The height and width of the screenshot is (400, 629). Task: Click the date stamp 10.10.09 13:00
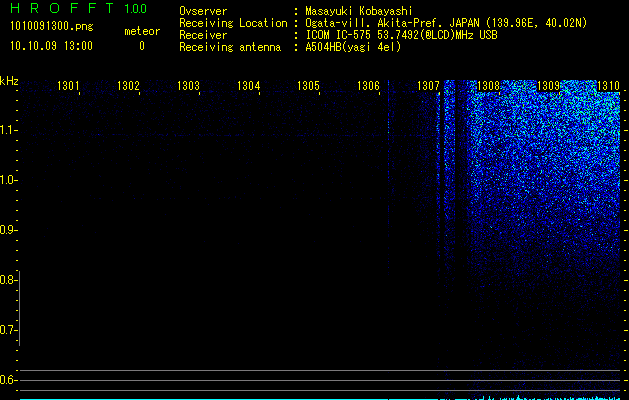pyautogui.click(x=51, y=46)
